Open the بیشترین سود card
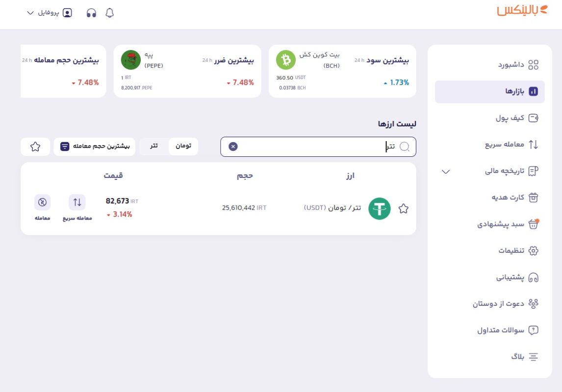562x392 pixels. [x=342, y=71]
